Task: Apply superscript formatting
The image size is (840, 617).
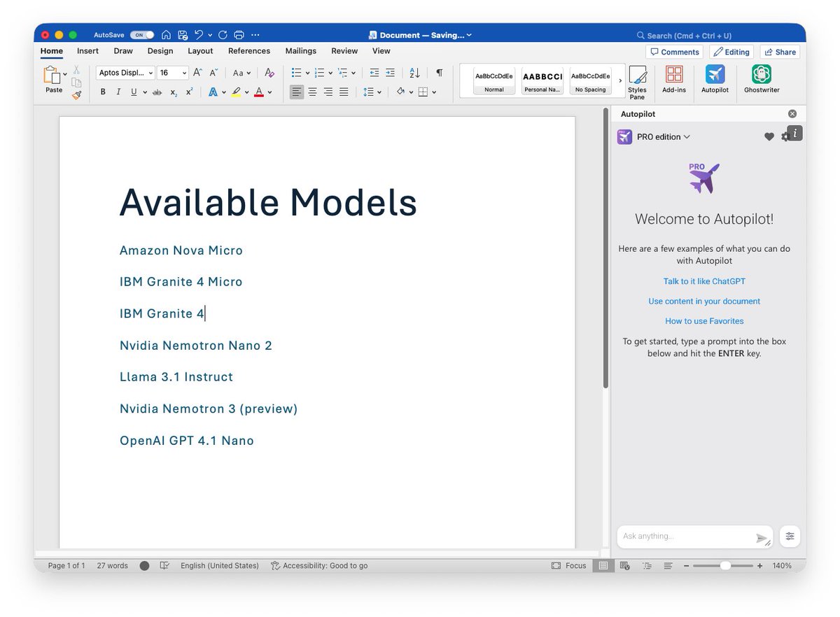Action: (189, 92)
